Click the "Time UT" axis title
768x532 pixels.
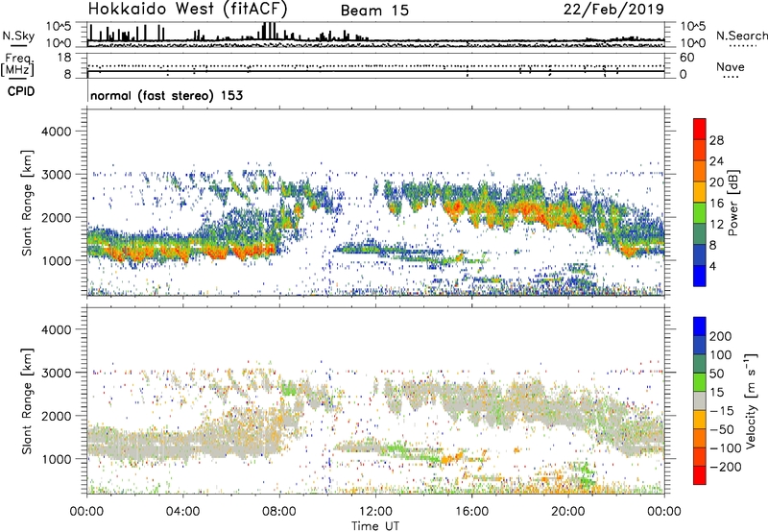(375, 525)
